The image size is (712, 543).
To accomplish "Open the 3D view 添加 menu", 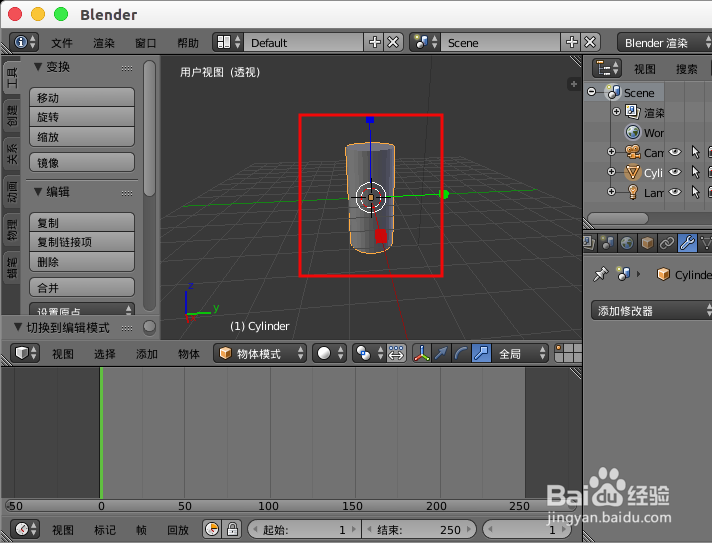I will (x=147, y=354).
